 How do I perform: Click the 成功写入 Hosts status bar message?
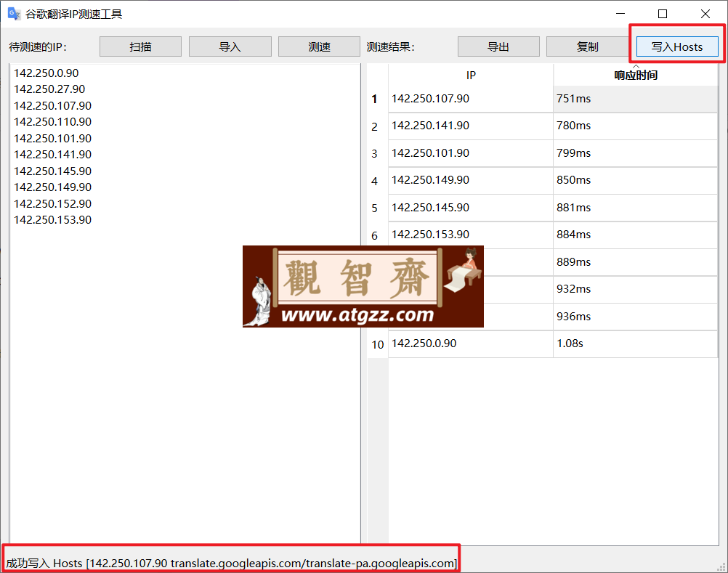[x=232, y=564]
